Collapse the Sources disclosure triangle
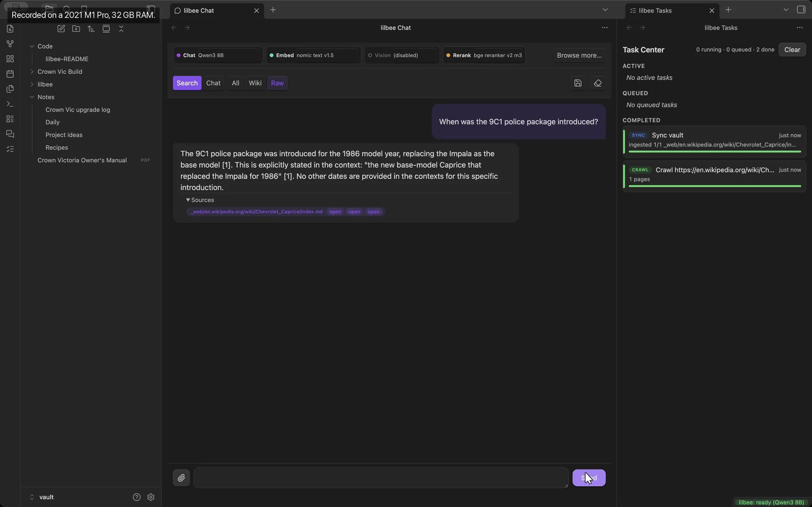Image resolution: width=812 pixels, height=507 pixels. (188, 200)
